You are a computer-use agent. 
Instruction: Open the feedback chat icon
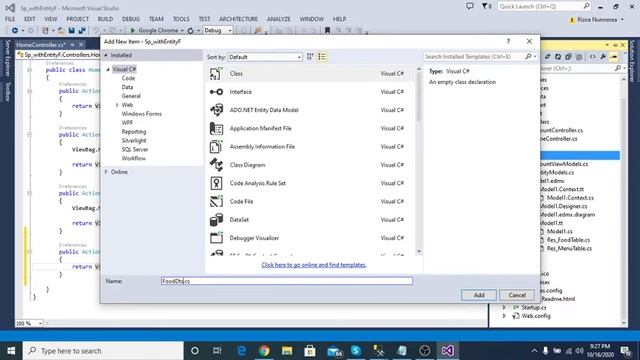tap(470, 6)
